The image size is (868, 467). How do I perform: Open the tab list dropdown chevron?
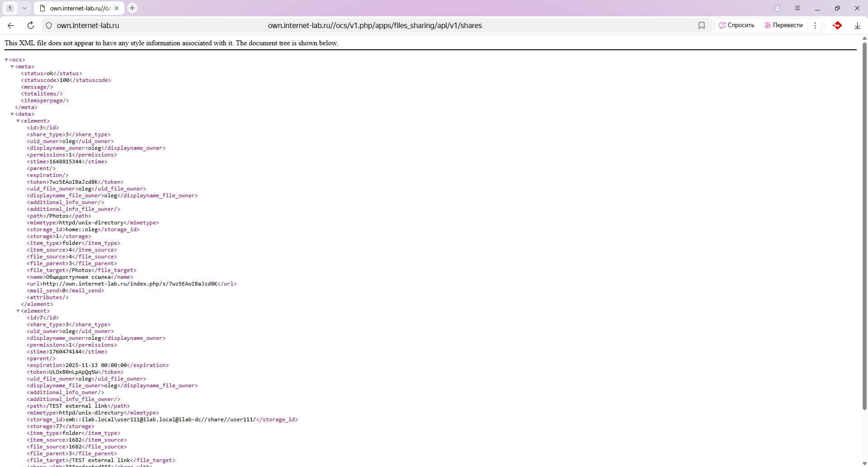[24, 8]
